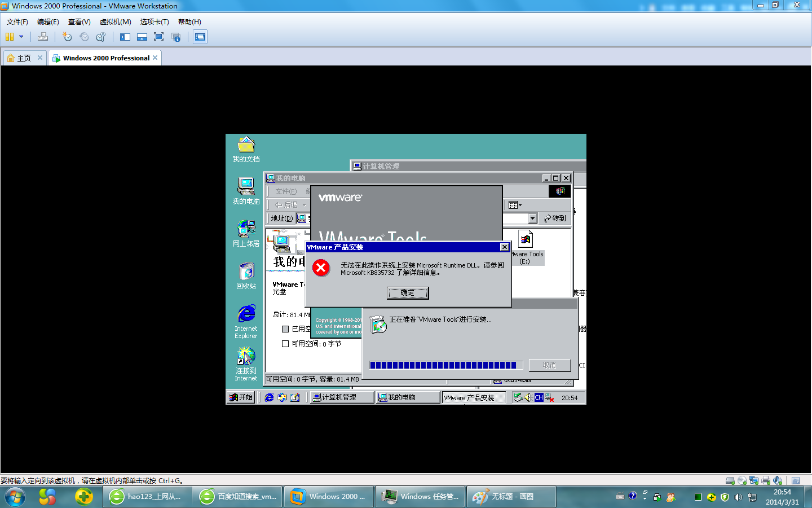
Task: Select 回收站 recycle bin icon
Action: pos(246,275)
